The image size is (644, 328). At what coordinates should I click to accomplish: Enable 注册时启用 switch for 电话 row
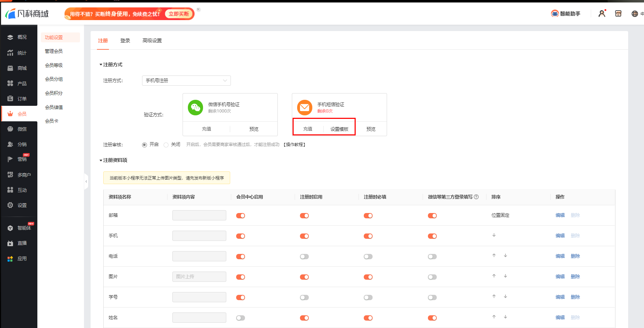tap(304, 257)
